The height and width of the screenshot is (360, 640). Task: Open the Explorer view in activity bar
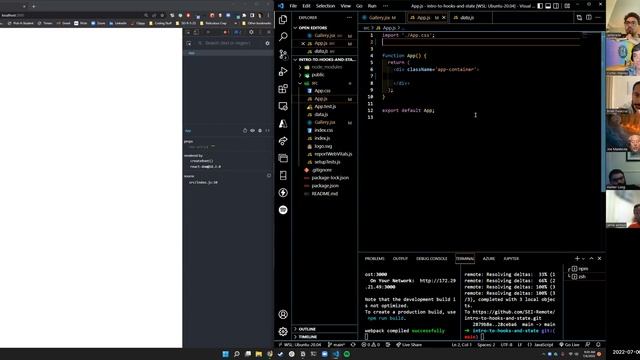point(283,20)
